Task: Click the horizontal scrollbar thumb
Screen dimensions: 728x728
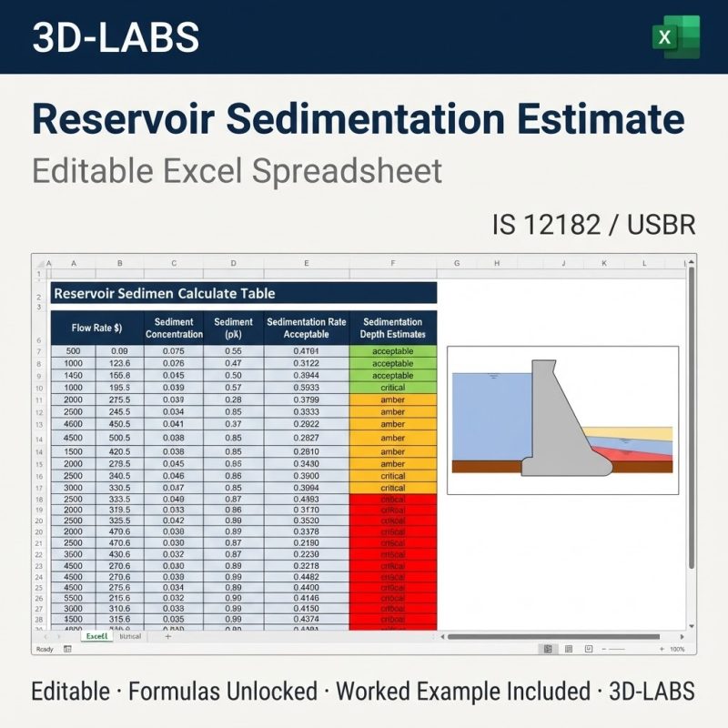Action: click(x=553, y=637)
